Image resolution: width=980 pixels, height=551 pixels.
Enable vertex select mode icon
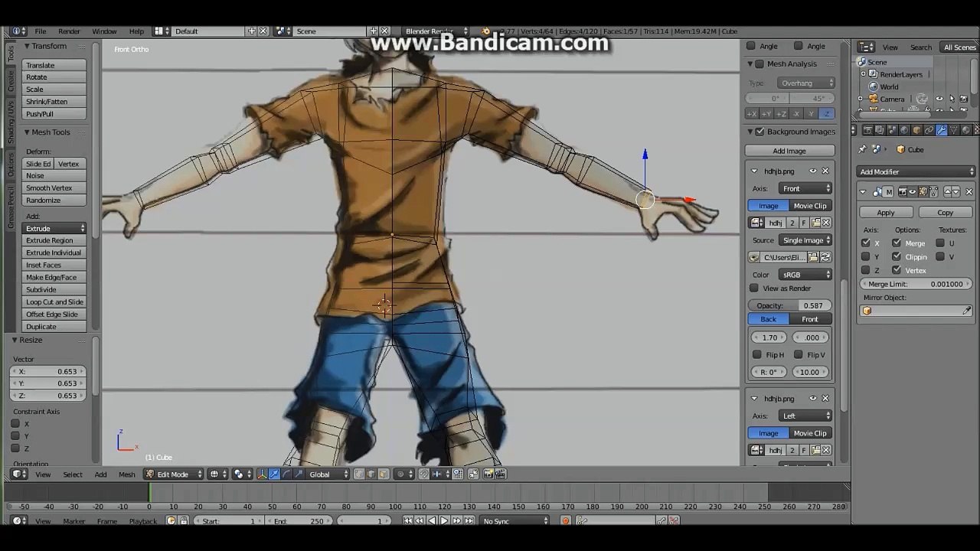click(360, 474)
